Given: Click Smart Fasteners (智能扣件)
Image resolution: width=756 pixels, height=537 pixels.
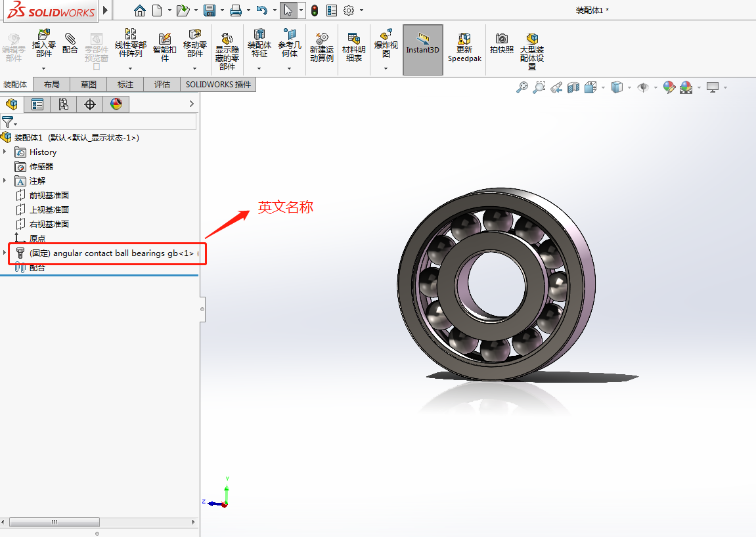Looking at the screenshot, I should click(165, 47).
